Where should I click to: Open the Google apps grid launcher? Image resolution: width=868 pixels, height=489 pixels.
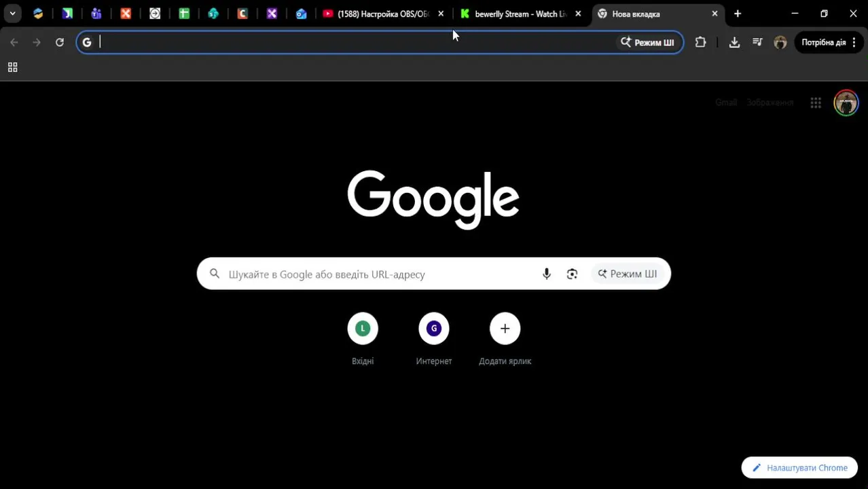(x=816, y=103)
